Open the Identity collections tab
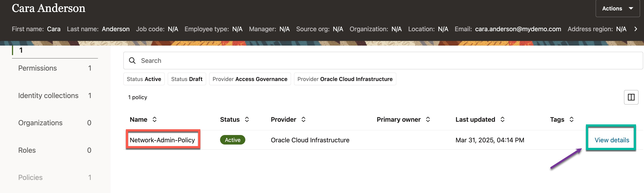The width and height of the screenshot is (644, 193). (x=48, y=96)
